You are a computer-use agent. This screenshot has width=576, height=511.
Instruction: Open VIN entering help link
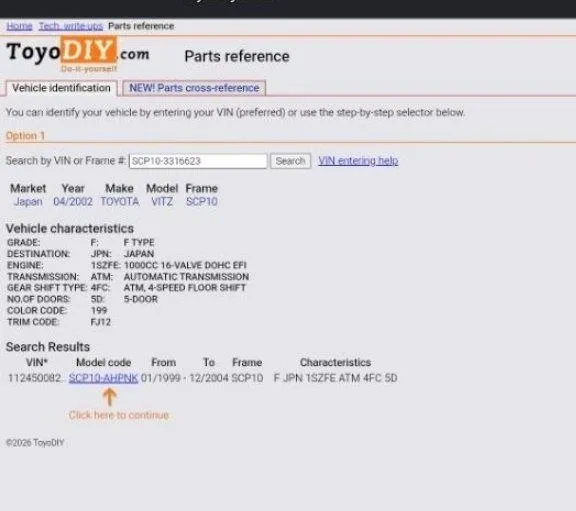358,161
